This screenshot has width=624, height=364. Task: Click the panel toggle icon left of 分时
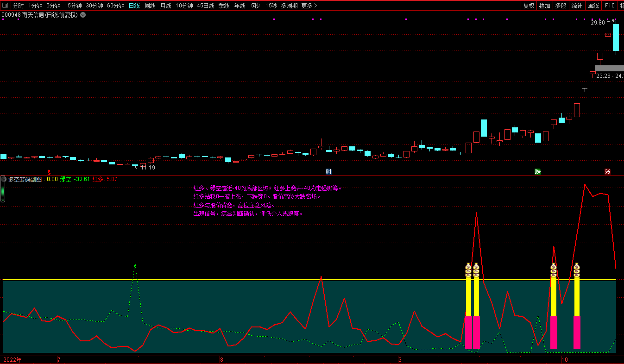coord(5,6)
